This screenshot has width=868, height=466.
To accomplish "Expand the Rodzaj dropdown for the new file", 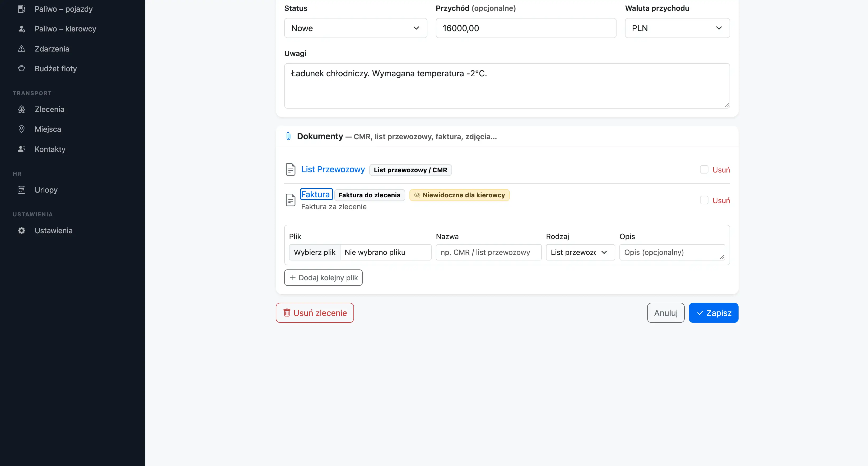I will (x=580, y=252).
